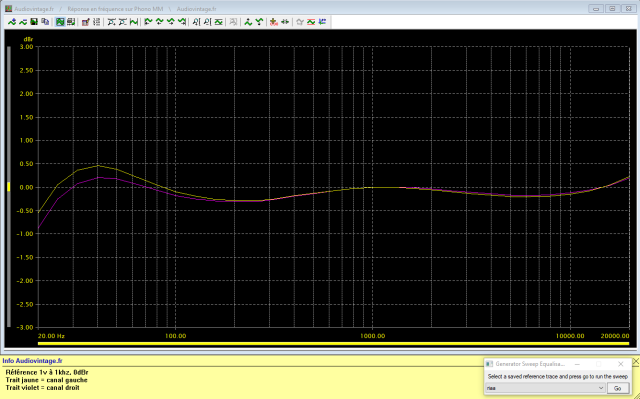The image size is (640, 399).
Task: Click the yellow horizontal frequency range bar
Action: point(333,344)
